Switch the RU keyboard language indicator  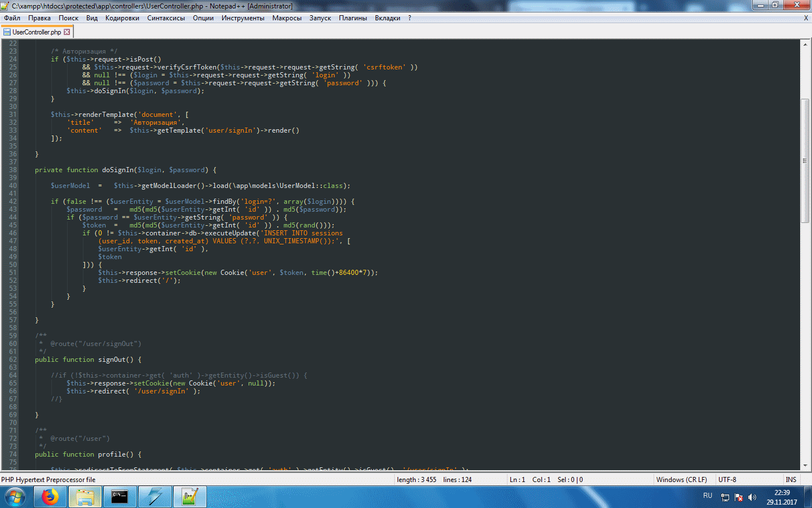[x=708, y=496]
